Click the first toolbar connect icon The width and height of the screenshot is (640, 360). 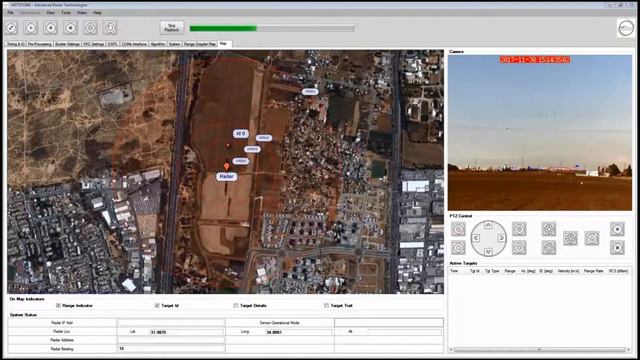point(11,28)
